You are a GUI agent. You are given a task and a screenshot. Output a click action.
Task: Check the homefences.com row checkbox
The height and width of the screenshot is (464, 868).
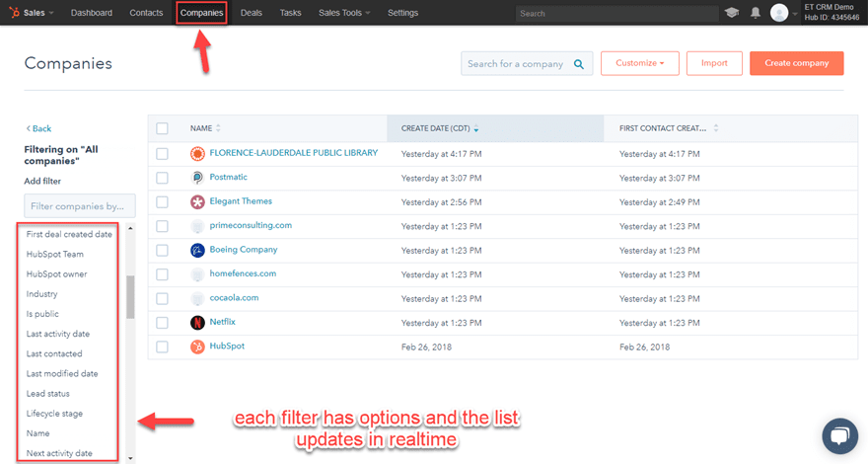(x=162, y=274)
